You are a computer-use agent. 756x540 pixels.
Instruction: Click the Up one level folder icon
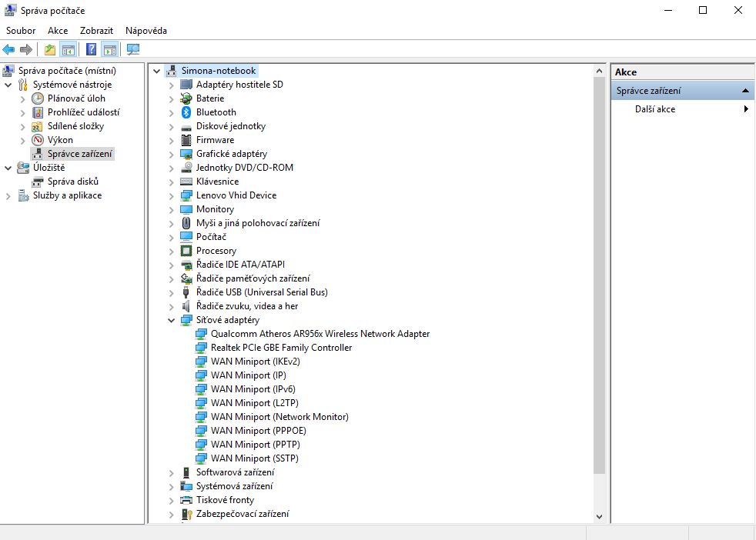pyautogui.click(x=50, y=50)
